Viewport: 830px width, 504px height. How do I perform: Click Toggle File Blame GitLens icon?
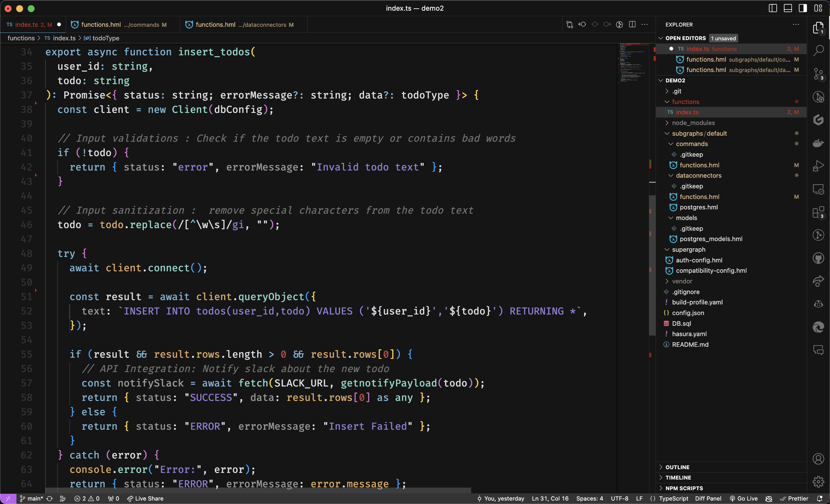tap(619, 24)
